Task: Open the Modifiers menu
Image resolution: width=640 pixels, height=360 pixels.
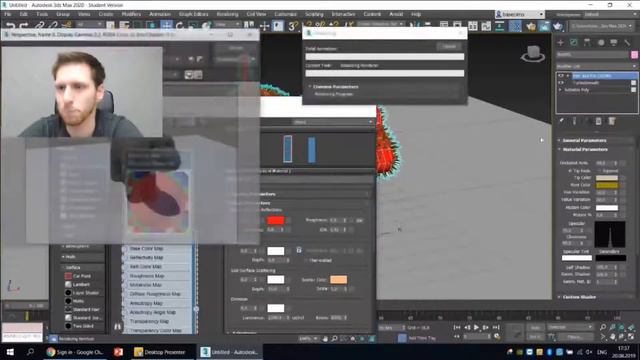Action: pos(131,14)
